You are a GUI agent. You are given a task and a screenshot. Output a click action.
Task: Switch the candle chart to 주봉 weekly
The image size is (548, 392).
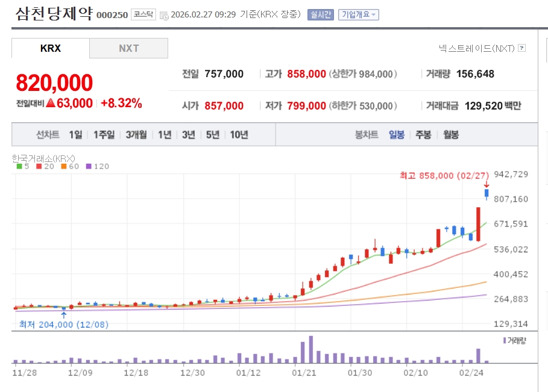(423, 135)
